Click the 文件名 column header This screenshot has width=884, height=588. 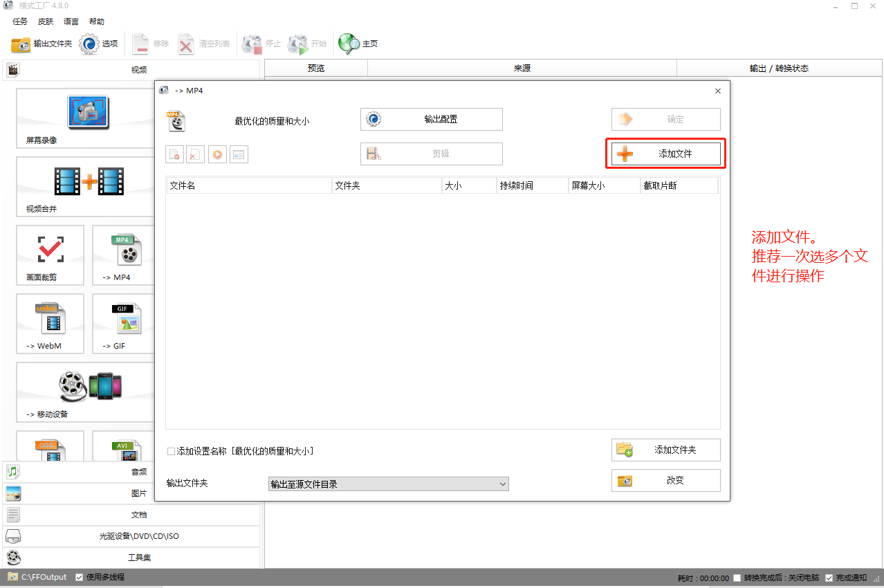[x=248, y=186]
